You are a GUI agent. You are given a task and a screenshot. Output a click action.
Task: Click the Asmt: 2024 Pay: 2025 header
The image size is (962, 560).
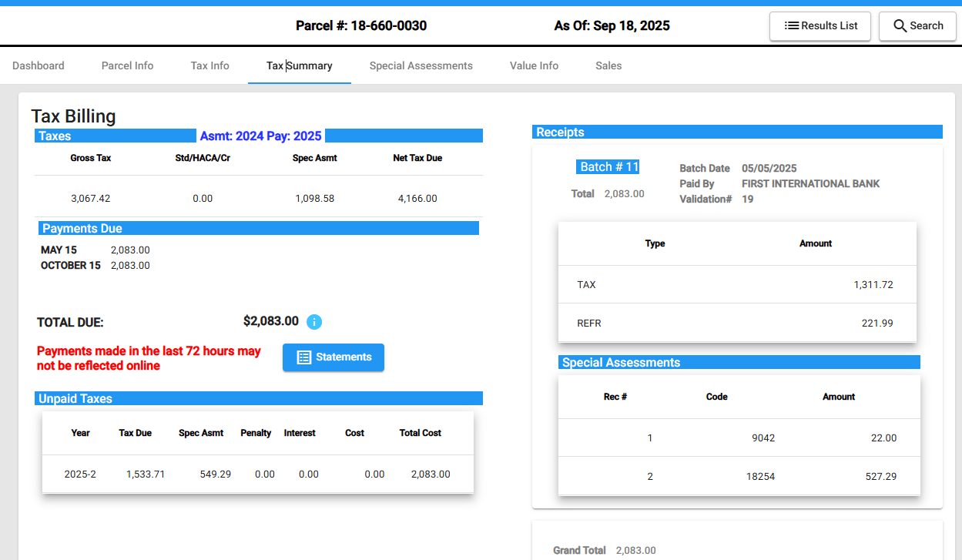pyautogui.click(x=260, y=136)
